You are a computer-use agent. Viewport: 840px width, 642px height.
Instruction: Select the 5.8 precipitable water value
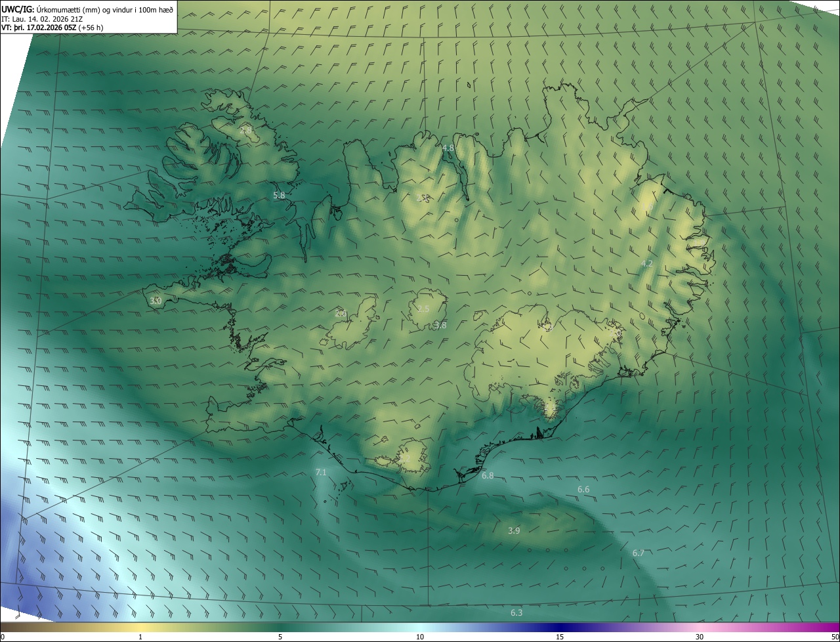click(279, 195)
